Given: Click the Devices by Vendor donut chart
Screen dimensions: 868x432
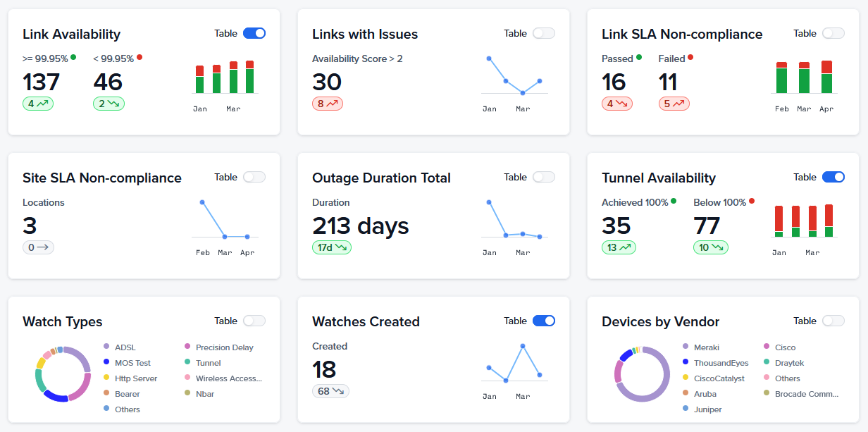Looking at the screenshot, I should pos(643,374).
